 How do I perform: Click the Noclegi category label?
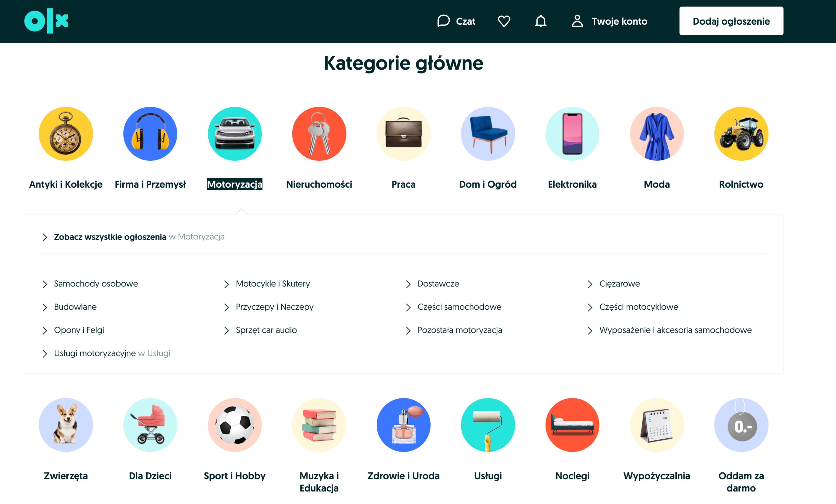(x=572, y=476)
